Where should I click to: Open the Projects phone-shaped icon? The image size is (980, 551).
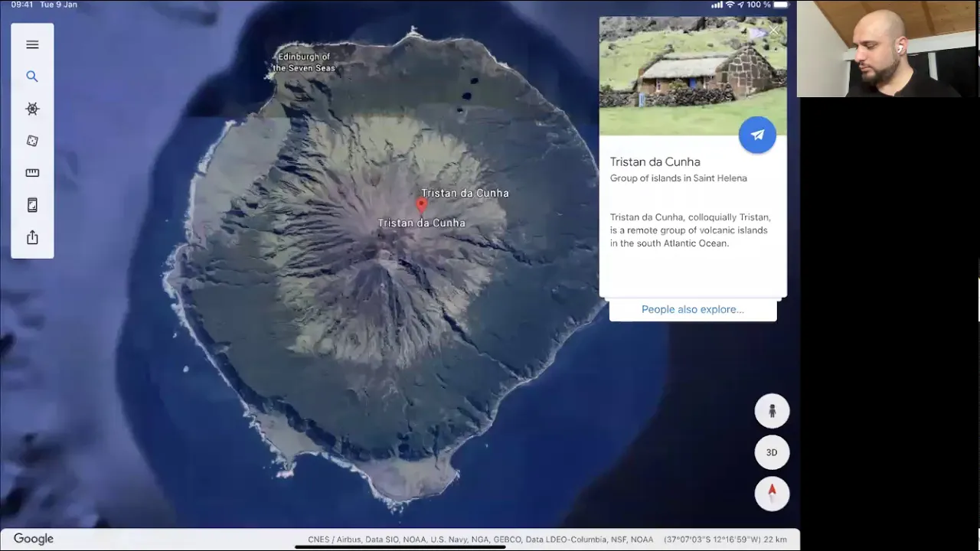(32, 205)
